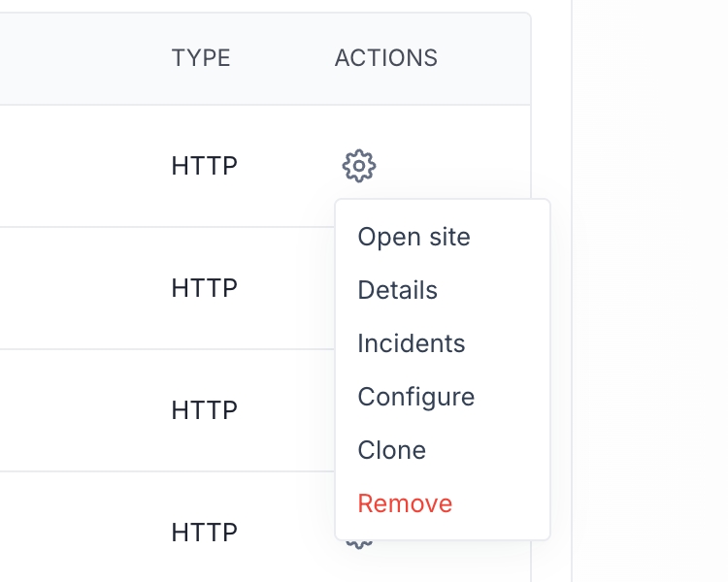Click empty area left of first row's HTTP
The width and height of the screenshot is (728, 582).
pos(78,166)
